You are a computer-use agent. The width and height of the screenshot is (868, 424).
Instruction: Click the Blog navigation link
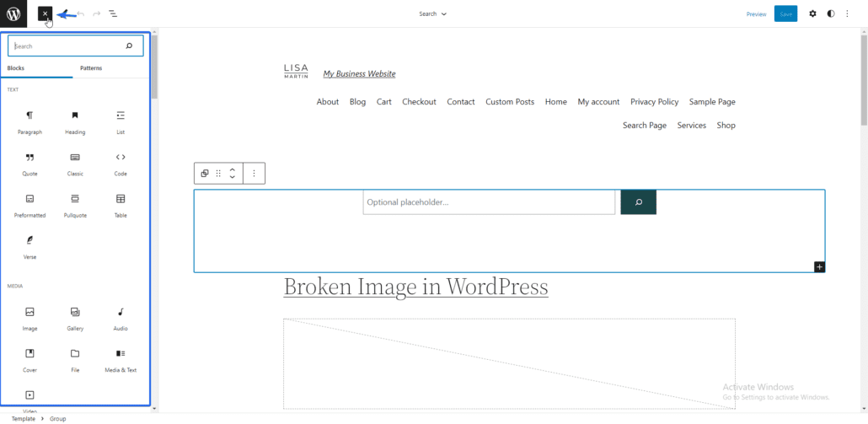(357, 102)
